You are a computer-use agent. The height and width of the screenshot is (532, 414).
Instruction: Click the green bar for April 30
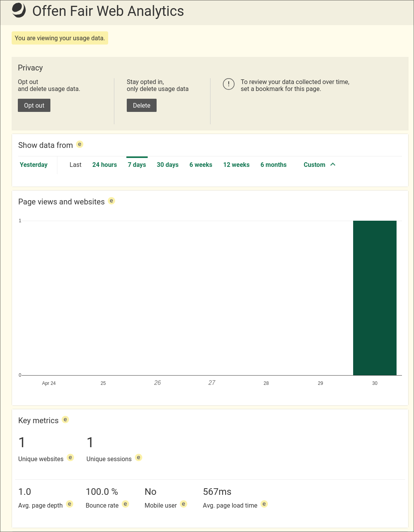375,298
